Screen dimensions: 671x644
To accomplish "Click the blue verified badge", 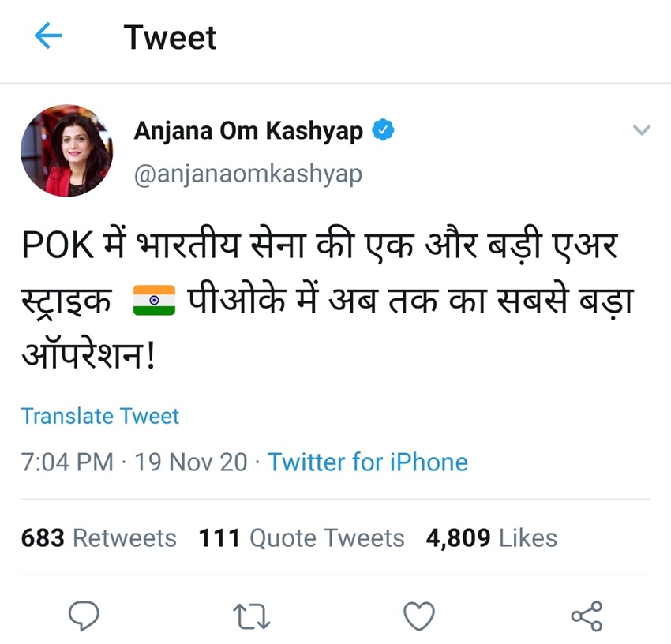I will click(x=383, y=130).
